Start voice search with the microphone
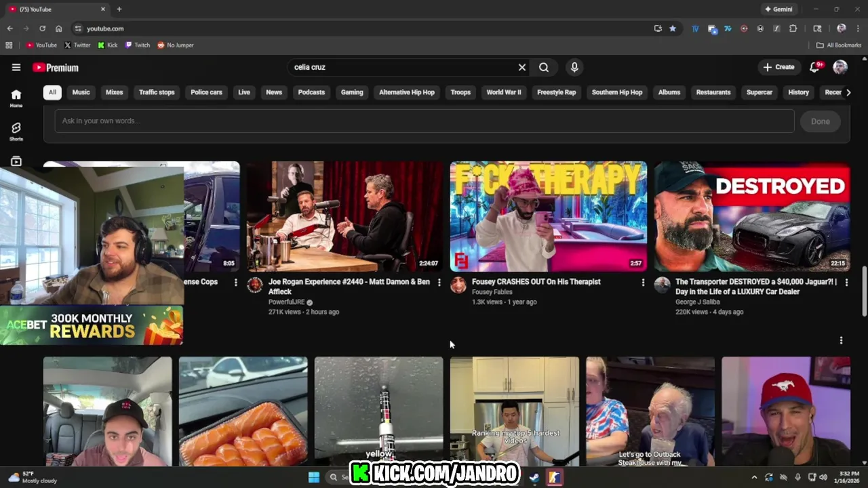 click(574, 67)
